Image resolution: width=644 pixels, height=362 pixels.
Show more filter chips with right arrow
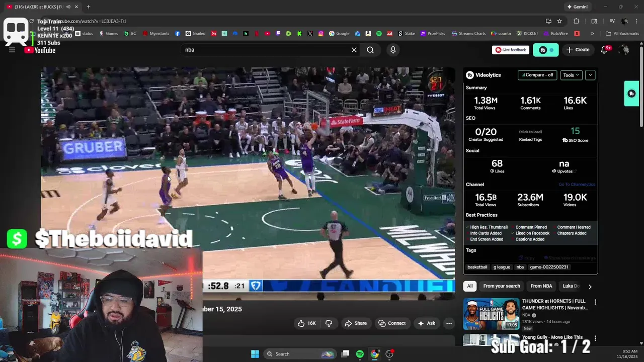(590, 287)
